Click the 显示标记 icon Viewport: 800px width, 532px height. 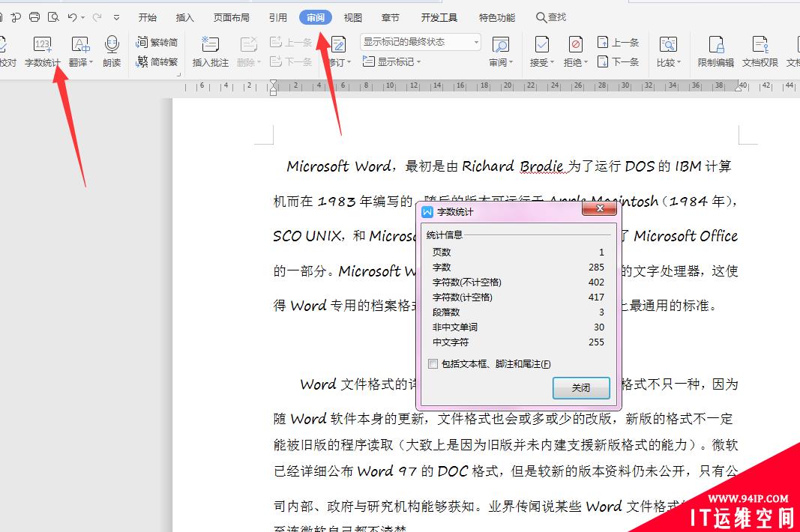(368, 61)
